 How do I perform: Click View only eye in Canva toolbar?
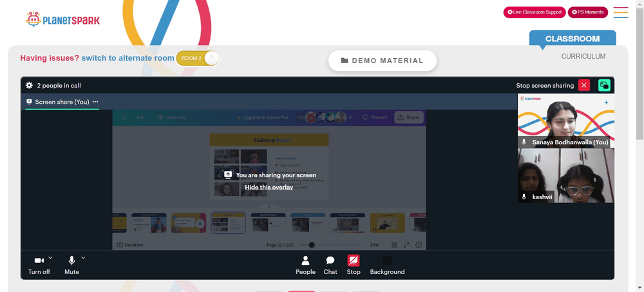pyautogui.click(x=160, y=117)
